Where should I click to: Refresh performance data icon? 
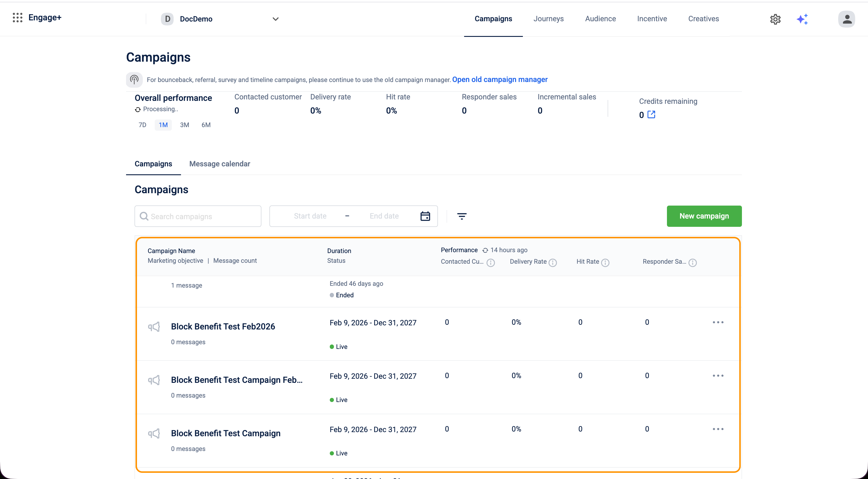pos(485,250)
